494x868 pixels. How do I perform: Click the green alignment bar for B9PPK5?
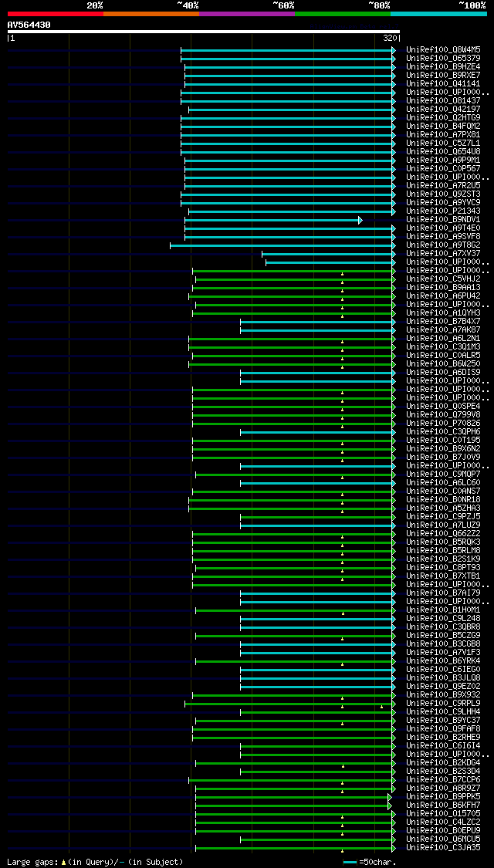(293, 797)
